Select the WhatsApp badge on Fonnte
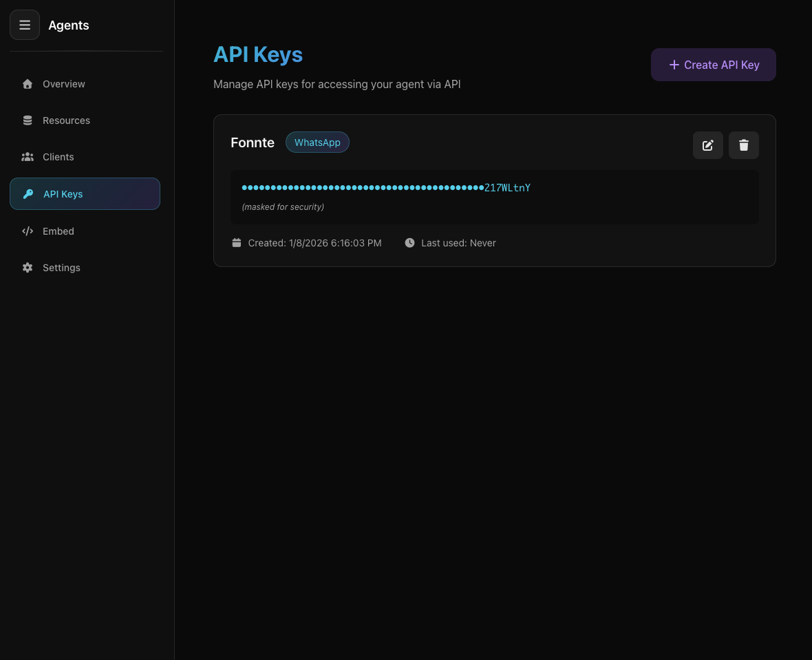 click(x=317, y=142)
